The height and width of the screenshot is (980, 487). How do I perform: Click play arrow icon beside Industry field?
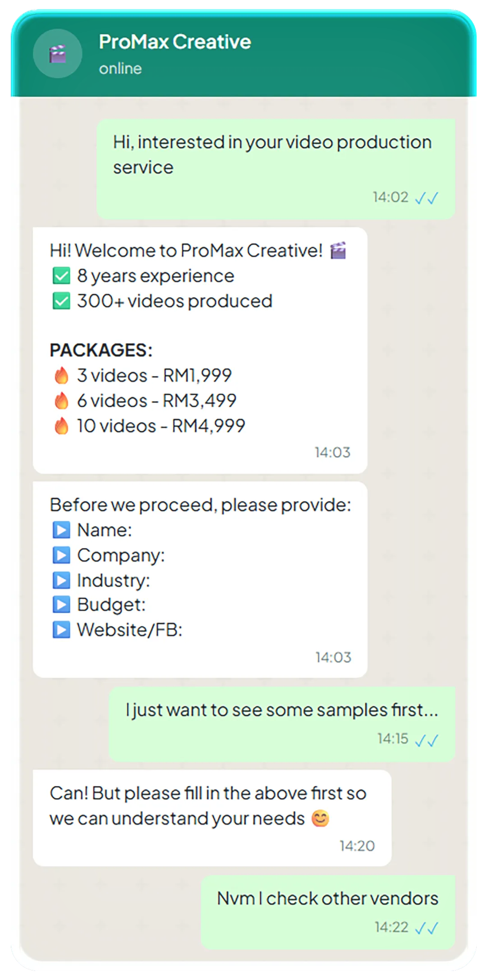coord(61,580)
